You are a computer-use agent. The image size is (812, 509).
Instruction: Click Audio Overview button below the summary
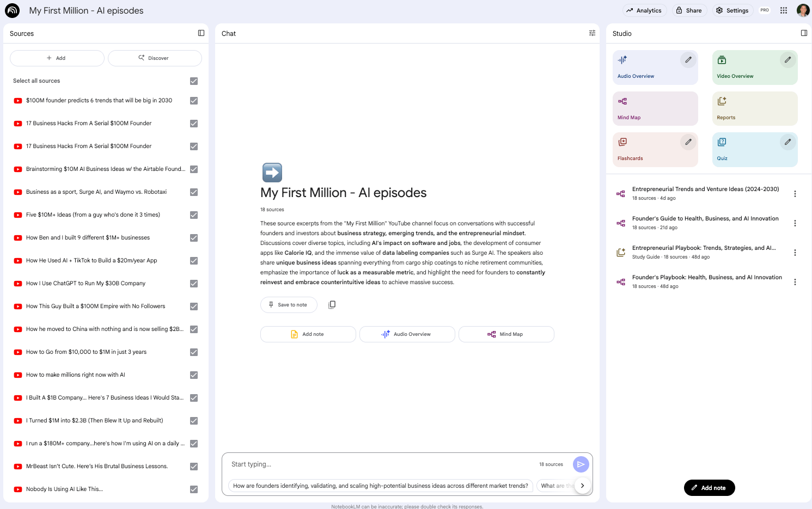pos(407,334)
